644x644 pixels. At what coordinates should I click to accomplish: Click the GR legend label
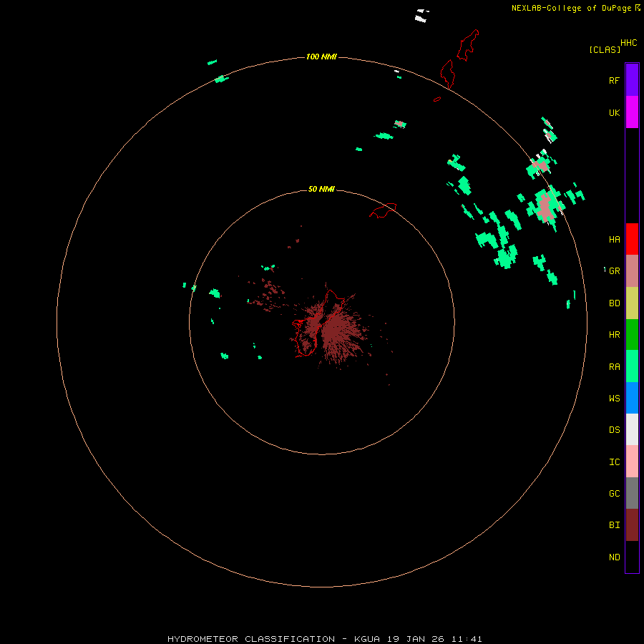[x=614, y=271]
